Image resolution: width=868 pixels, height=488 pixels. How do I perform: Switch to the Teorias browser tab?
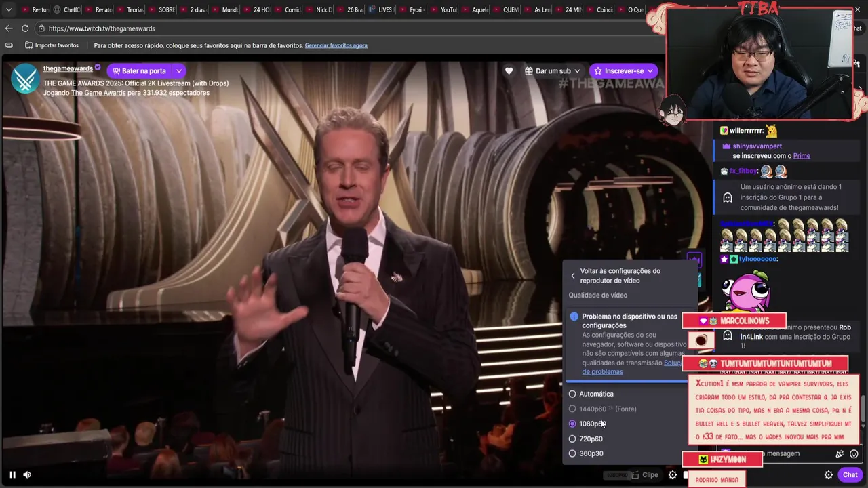click(130, 9)
